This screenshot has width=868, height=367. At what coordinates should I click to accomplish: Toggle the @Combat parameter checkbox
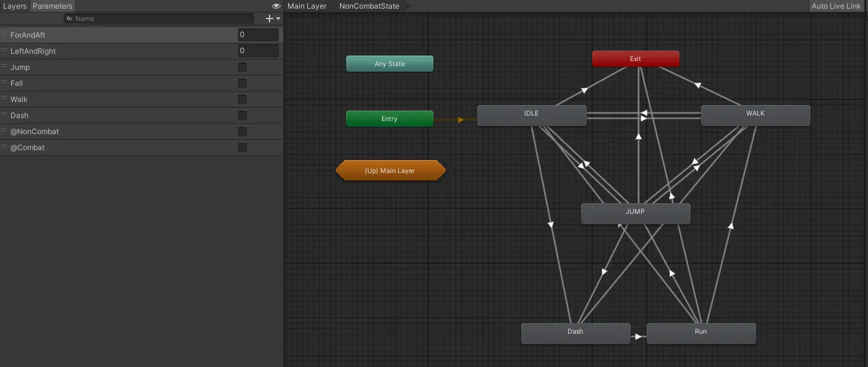(x=242, y=148)
